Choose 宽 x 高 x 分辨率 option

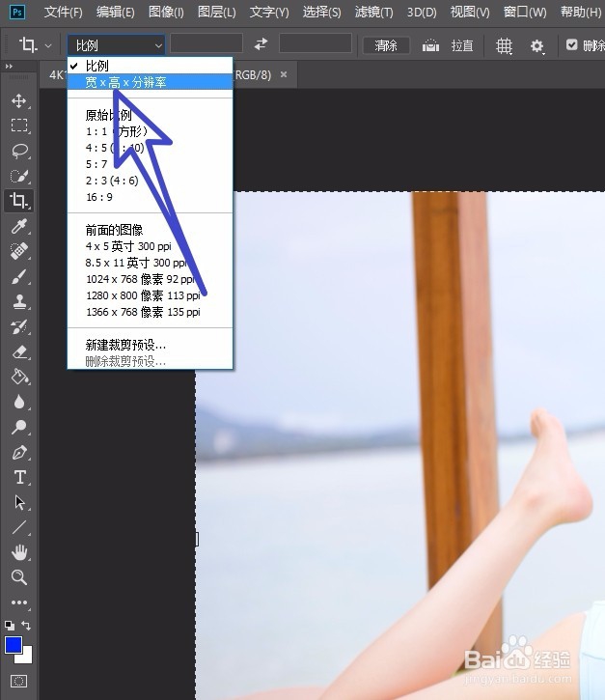point(150,82)
